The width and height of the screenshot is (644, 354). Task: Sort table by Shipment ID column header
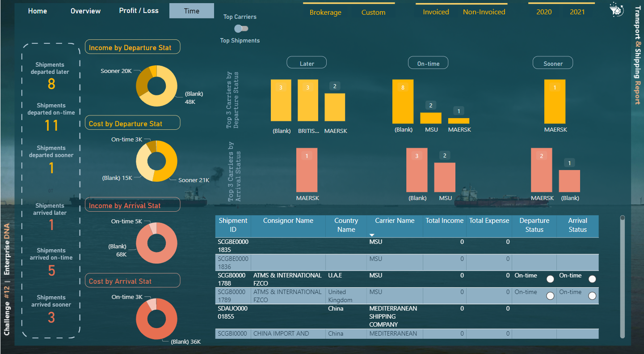tap(233, 225)
